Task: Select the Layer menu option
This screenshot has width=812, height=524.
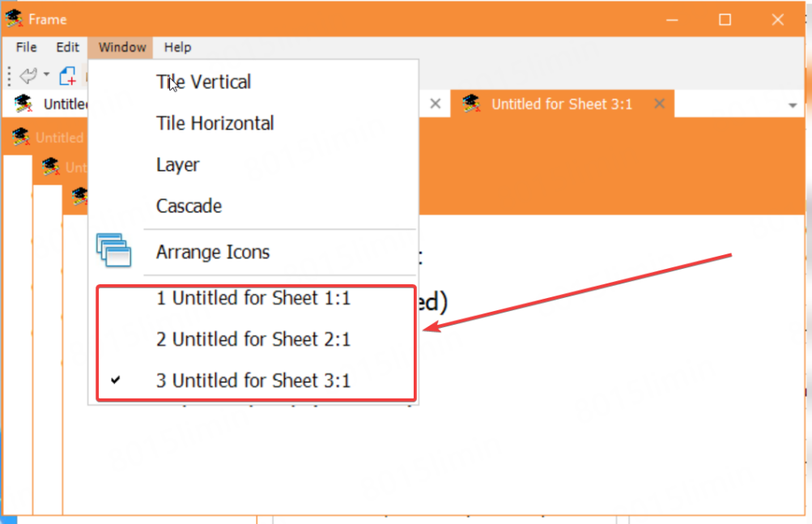Action: [177, 164]
